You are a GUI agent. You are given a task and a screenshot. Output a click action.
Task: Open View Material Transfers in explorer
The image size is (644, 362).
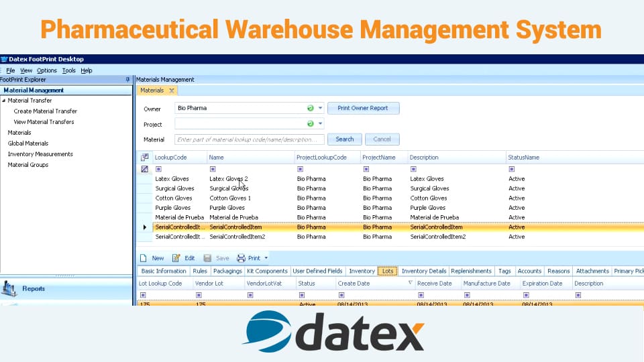(44, 122)
